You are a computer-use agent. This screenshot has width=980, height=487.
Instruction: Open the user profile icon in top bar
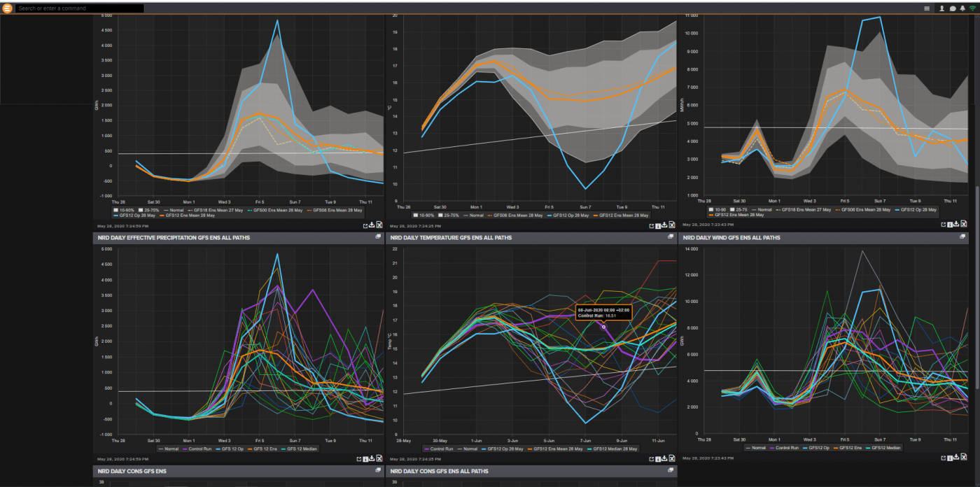coord(942,8)
